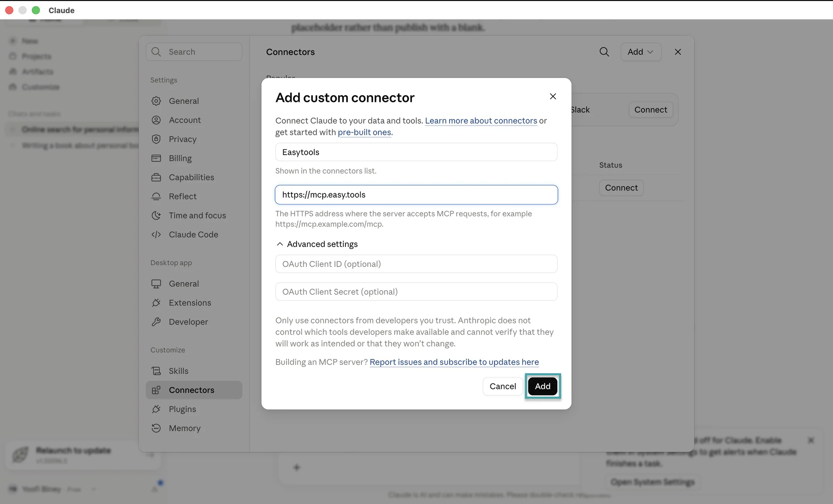This screenshot has height=504, width=833.
Task: Focus the OAuth Client ID field
Action: click(416, 264)
